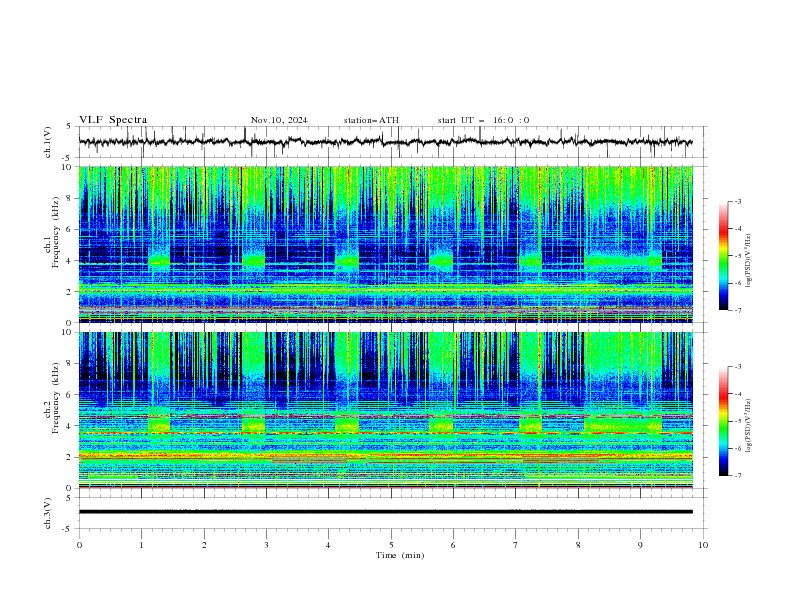Viewport: 792px width, 612px height.
Task: Click time axis tick label "7"
Action: (x=516, y=545)
